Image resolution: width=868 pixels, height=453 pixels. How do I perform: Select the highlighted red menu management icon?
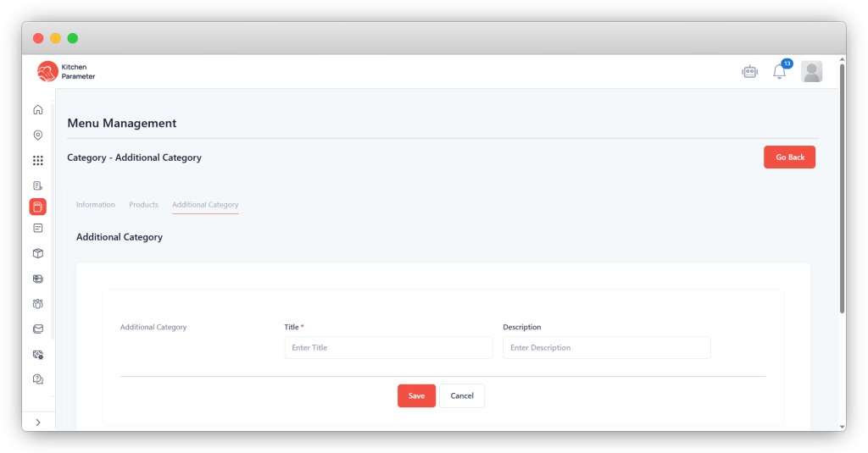click(x=37, y=207)
